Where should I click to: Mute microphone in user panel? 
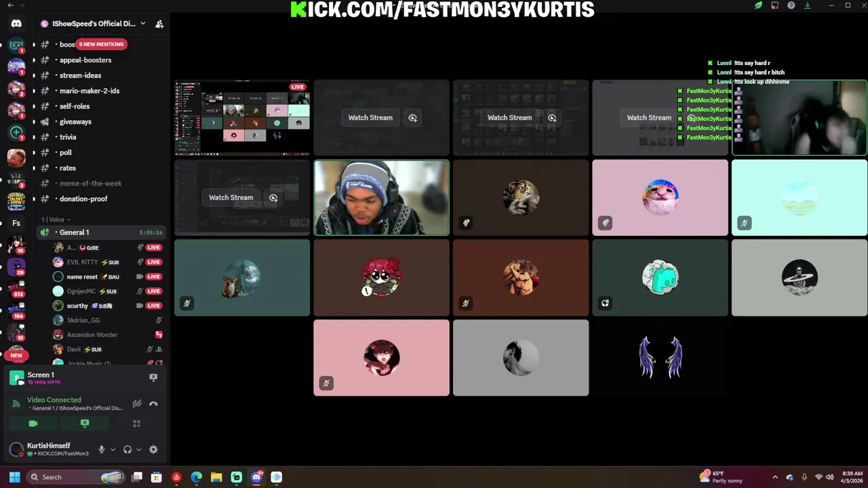pyautogui.click(x=102, y=449)
